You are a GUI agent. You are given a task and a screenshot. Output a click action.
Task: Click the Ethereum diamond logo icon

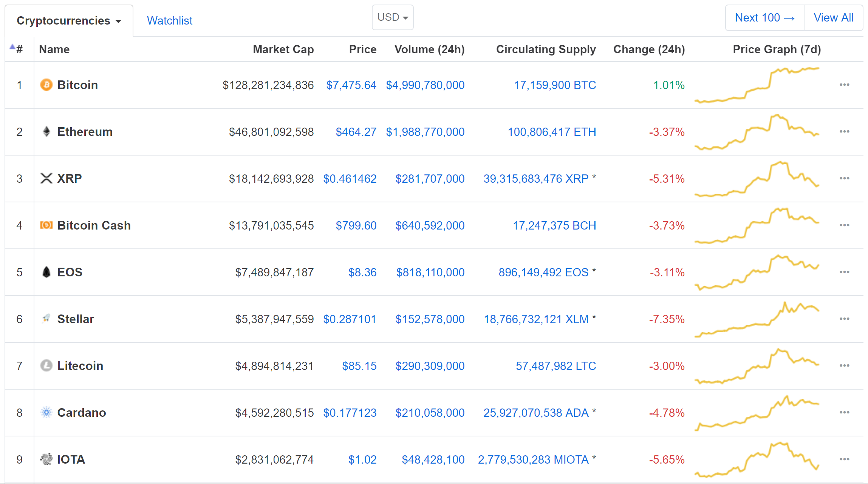[x=46, y=131]
